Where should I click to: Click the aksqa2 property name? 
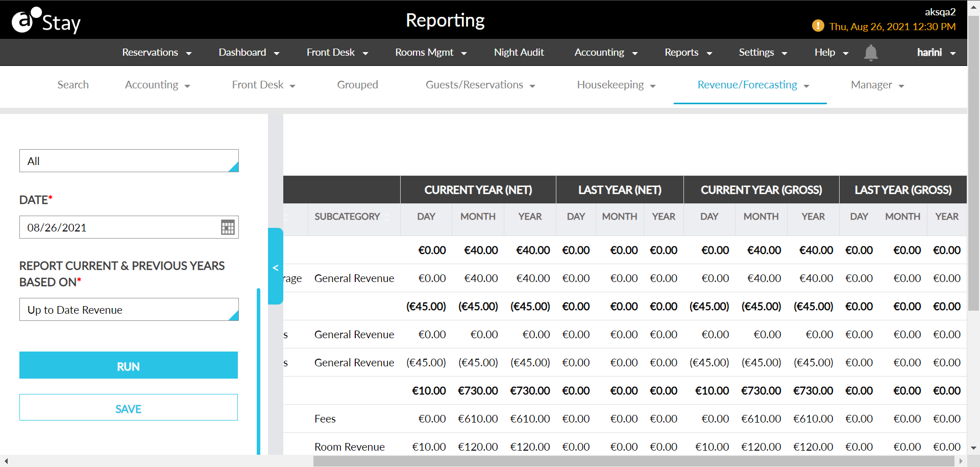pos(940,12)
